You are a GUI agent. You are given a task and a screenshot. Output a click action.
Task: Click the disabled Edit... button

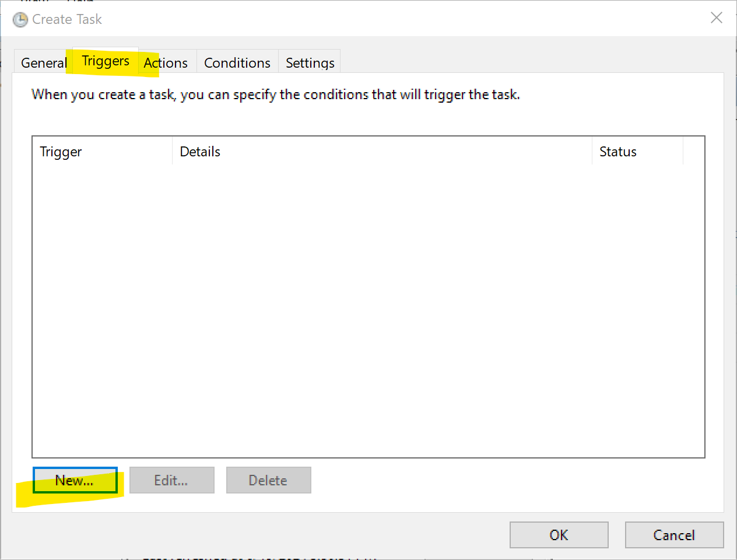171,480
